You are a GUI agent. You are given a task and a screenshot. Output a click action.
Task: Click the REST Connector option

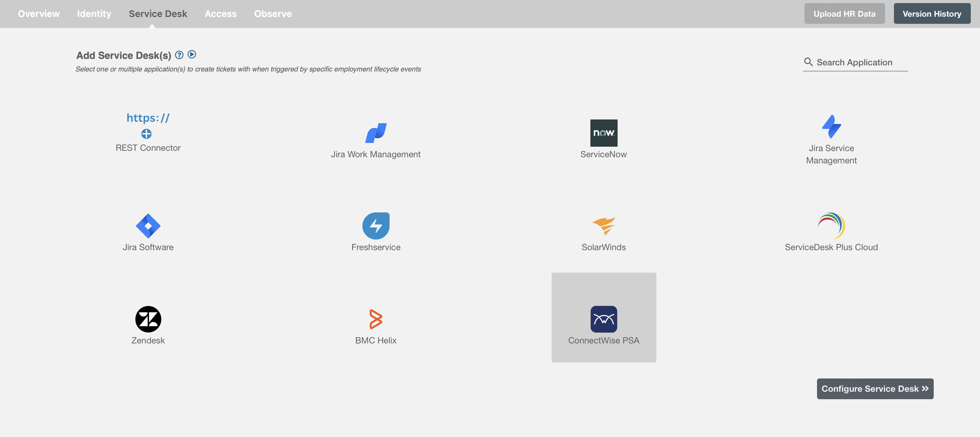[x=148, y=129]
